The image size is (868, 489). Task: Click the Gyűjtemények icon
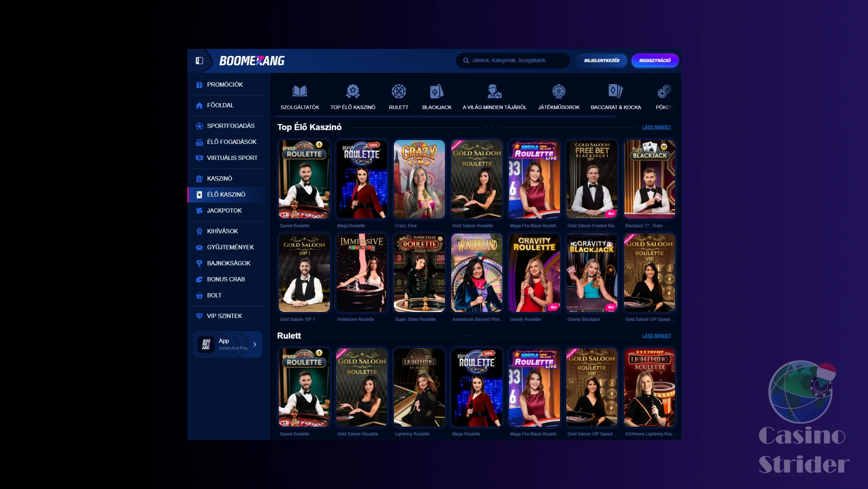199,247
